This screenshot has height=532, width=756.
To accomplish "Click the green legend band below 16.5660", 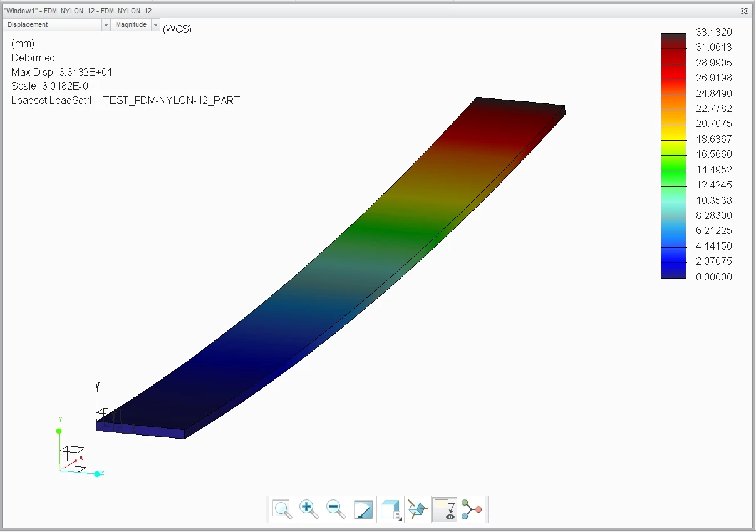I will click(x=673, y=162).
